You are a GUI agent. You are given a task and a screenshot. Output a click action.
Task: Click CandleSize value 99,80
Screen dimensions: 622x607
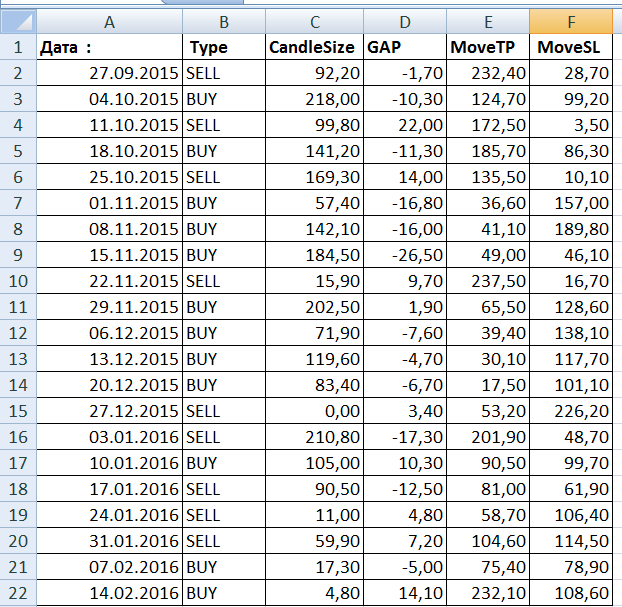click(x=314, y=125)
